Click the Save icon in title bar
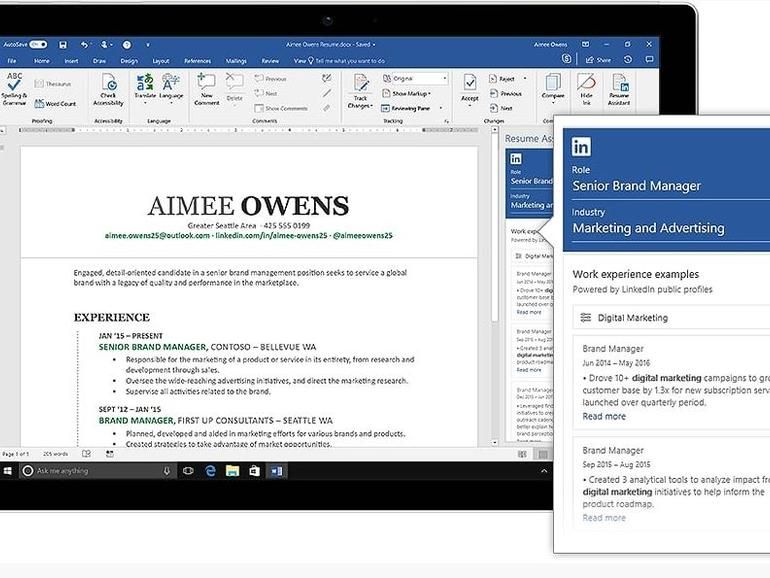Screen dimensions: 770x578 tap(63, 45)
